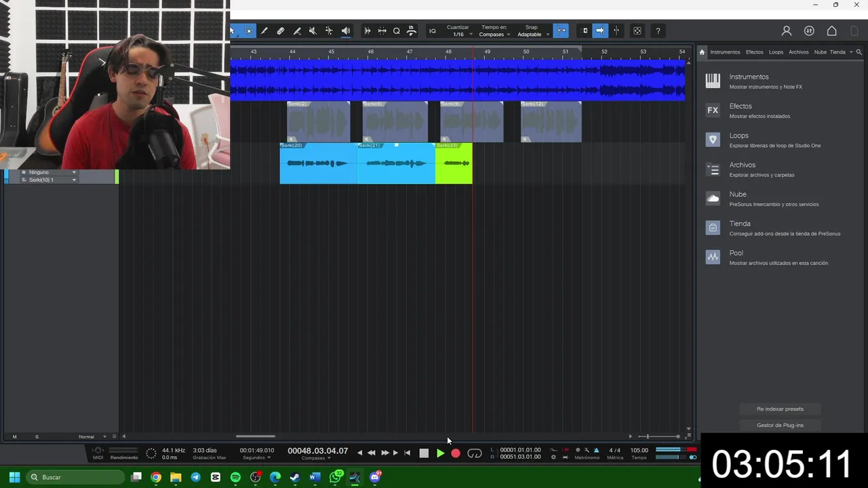Viewport: 868px width, 488px height.
Task: Open the Archivos files icon
Action: pyautogui.click(x=713, y=169)
